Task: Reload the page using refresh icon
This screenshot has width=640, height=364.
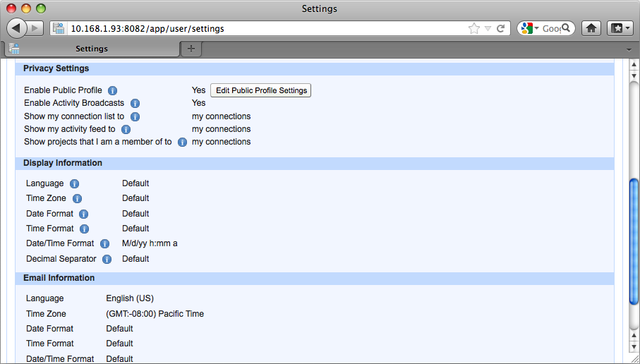Action: [x=500, y=29]
